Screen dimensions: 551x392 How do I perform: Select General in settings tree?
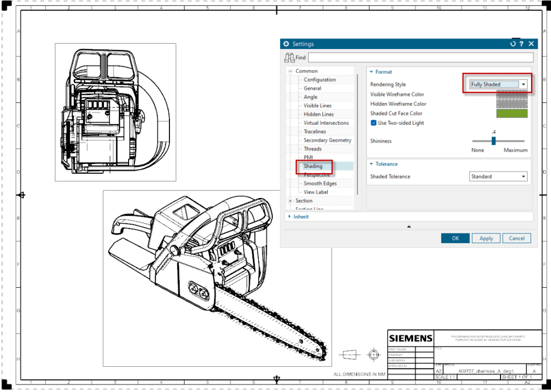tap(312, 89)
